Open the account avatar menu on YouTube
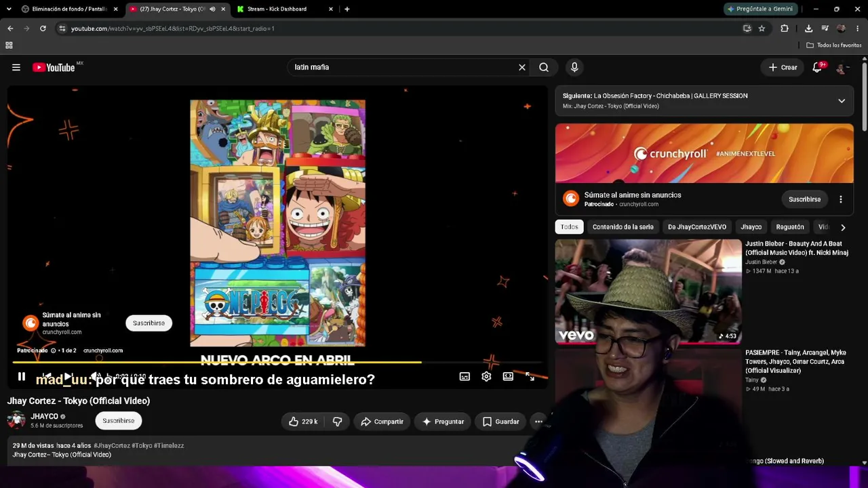 point(843,67)
